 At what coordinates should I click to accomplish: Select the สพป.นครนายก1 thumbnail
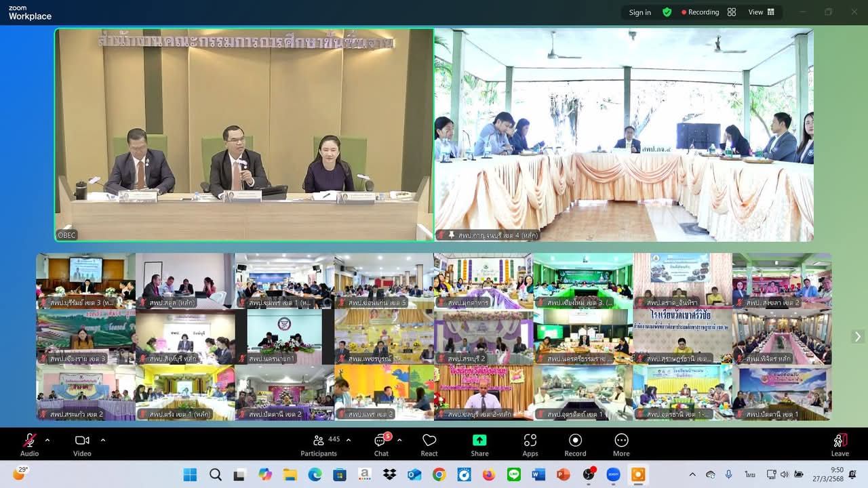(285, 337)
